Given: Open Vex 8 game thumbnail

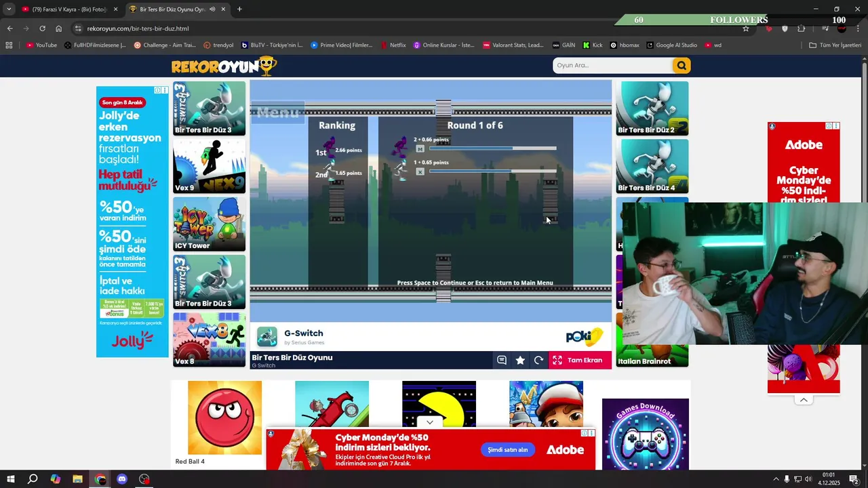Looking at the screenshot, I should 209,340.
